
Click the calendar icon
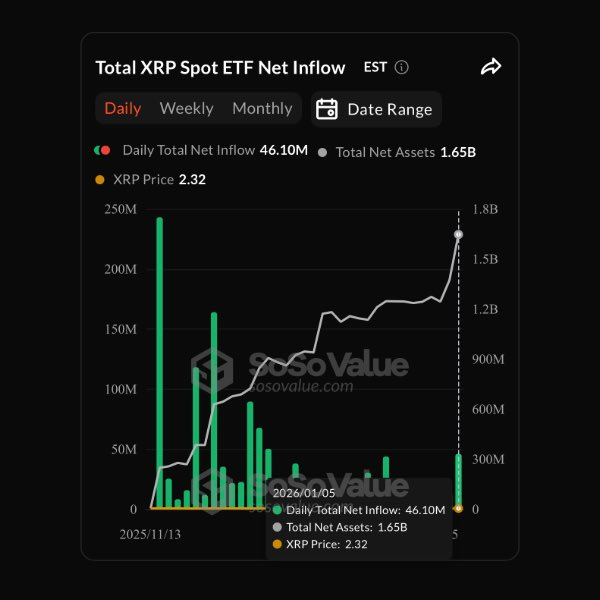326,109
